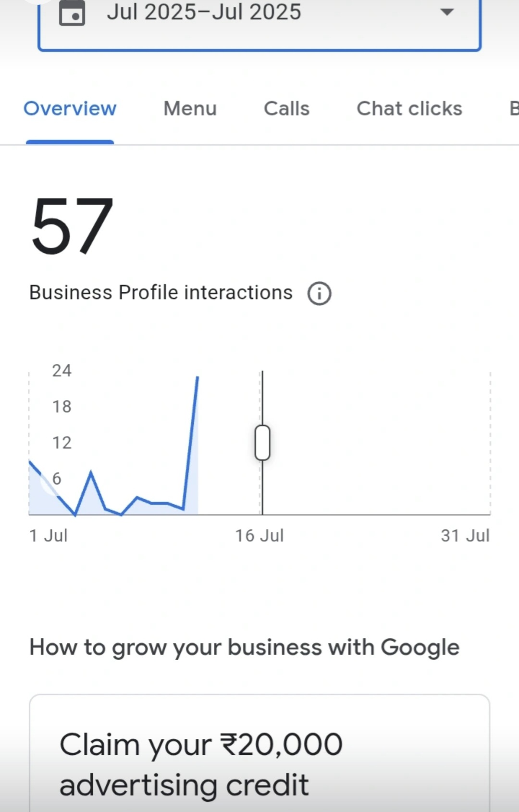The width and height of the screenshot is (519, 812).
Task: Click the 1 Jul axis label
Action: (x=49, y=536)
